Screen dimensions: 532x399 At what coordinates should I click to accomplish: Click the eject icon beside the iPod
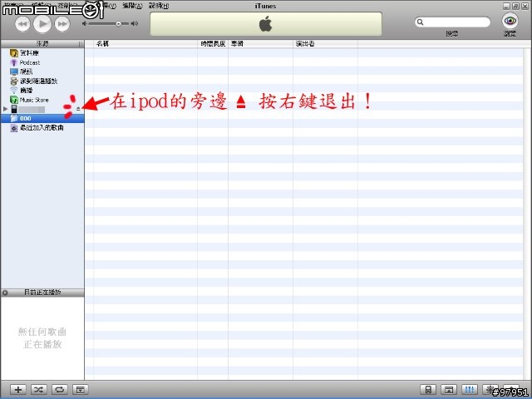[78, 109]
